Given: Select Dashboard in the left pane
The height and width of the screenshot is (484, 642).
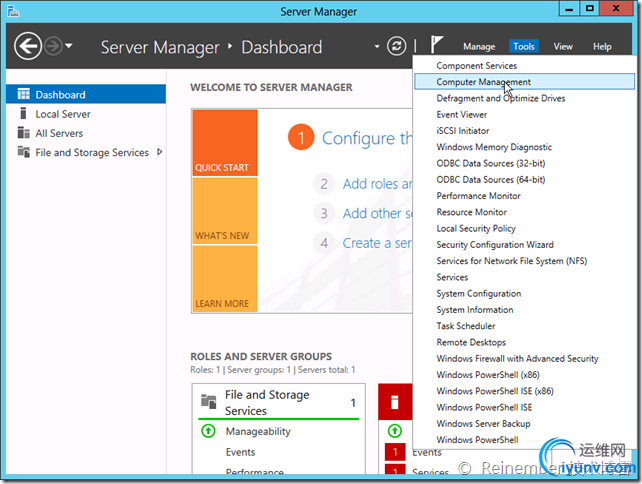Looking at the screenshot, I should (x=86, y=95).
